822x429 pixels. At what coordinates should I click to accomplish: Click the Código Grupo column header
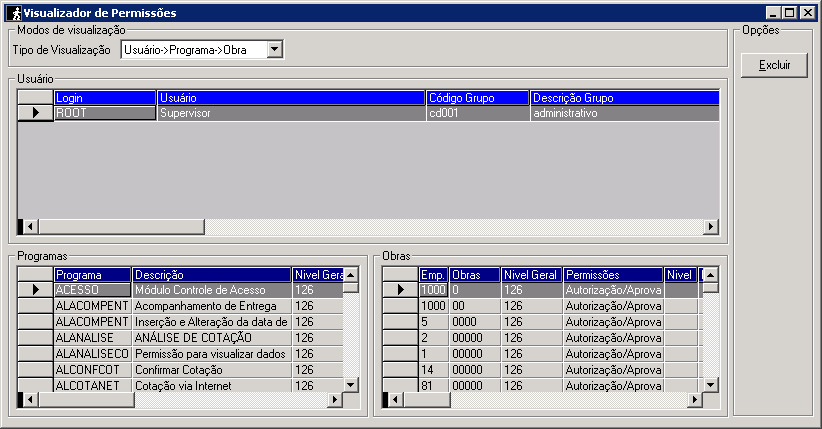click(x=477, y=98)
